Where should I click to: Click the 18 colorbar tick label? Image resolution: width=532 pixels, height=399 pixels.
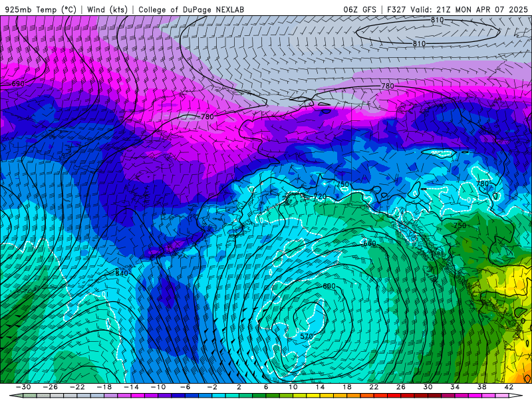point(346,387)
